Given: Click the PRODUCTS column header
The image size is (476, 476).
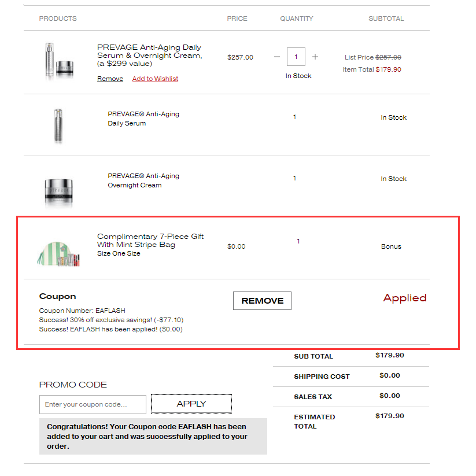Looking at the screenshot, I should [58, 19].
